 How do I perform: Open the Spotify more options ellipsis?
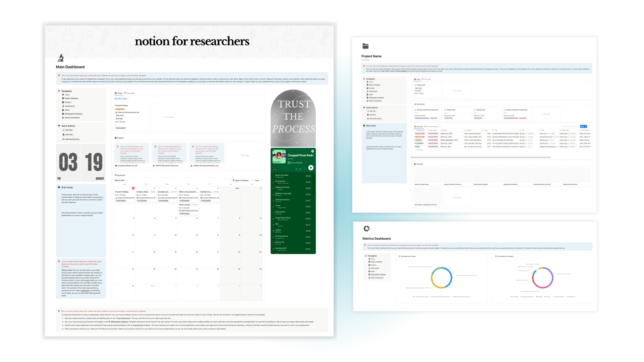[304, 169]
